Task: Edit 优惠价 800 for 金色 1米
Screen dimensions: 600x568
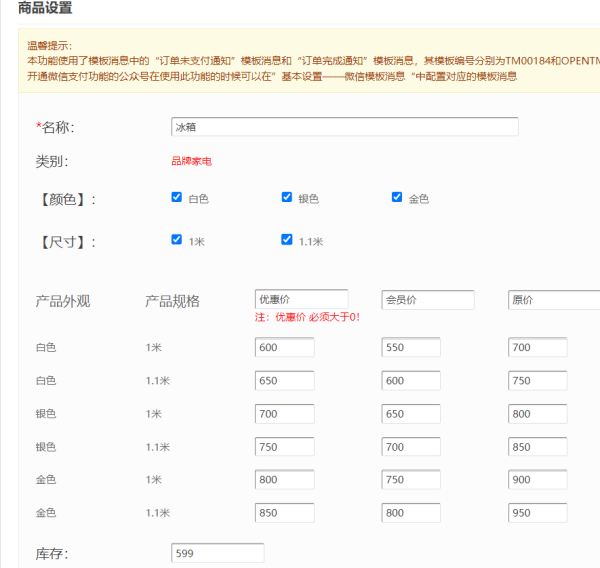Action: (x=285, y=480)
